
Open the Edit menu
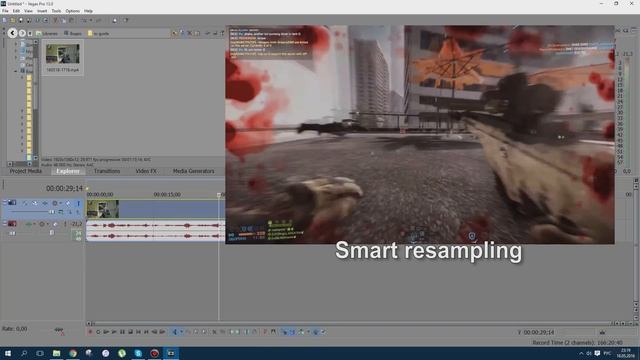16,11
